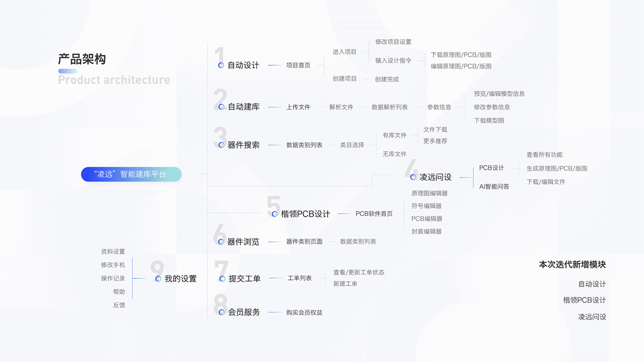Click the 修改参数信息 label
Screen dimensions: 644x362
coord(492,107)
